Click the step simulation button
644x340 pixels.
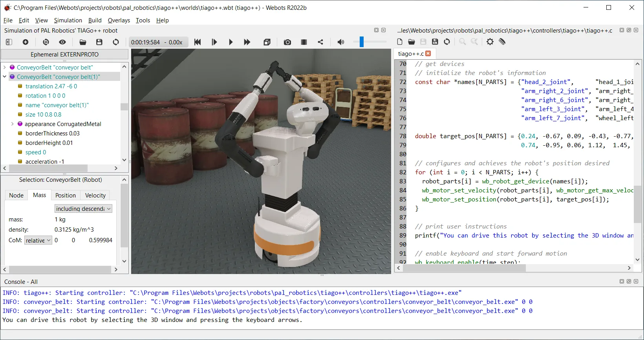coord(214,42)
